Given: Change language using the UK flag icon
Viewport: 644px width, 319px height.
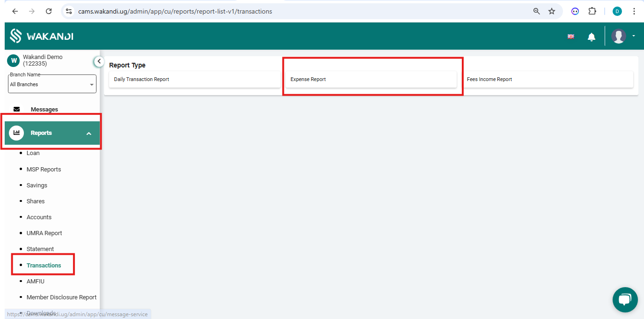Looking at the screenshot, I should (x=570, y=37).
